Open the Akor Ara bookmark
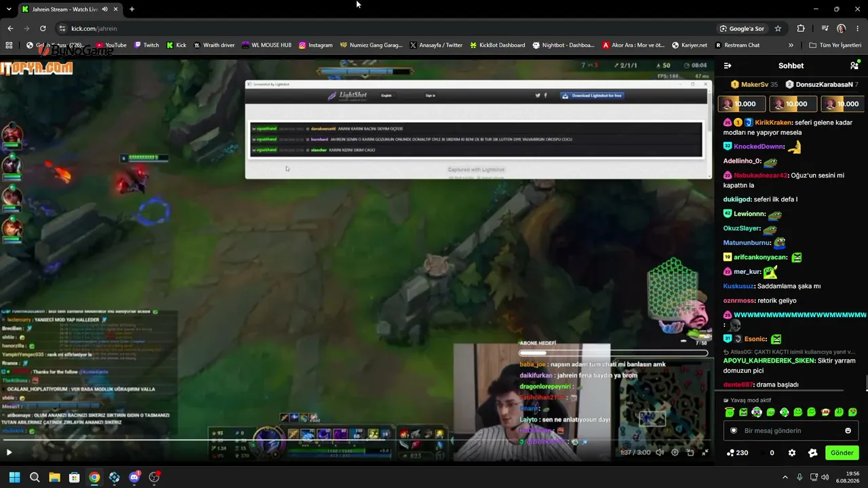This screenshot has height=488, width=868. 633,45
